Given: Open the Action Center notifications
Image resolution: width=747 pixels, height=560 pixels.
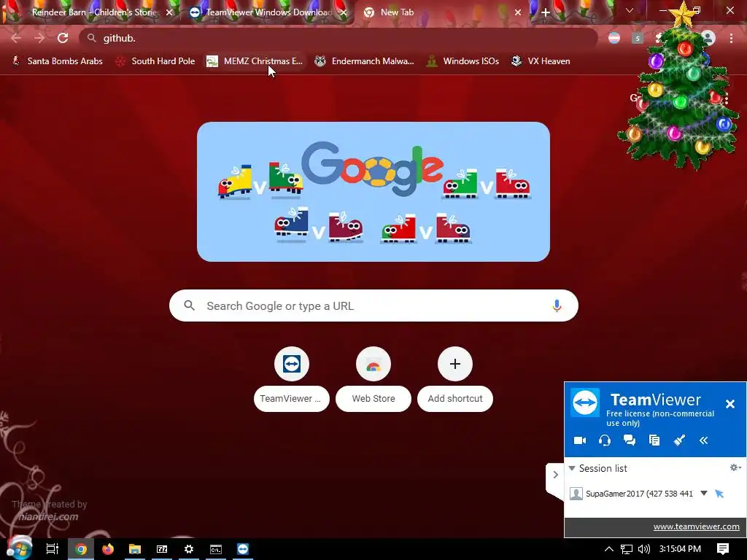Looking at the screenshot, I should pyautogui.click(x=723, y=549).
